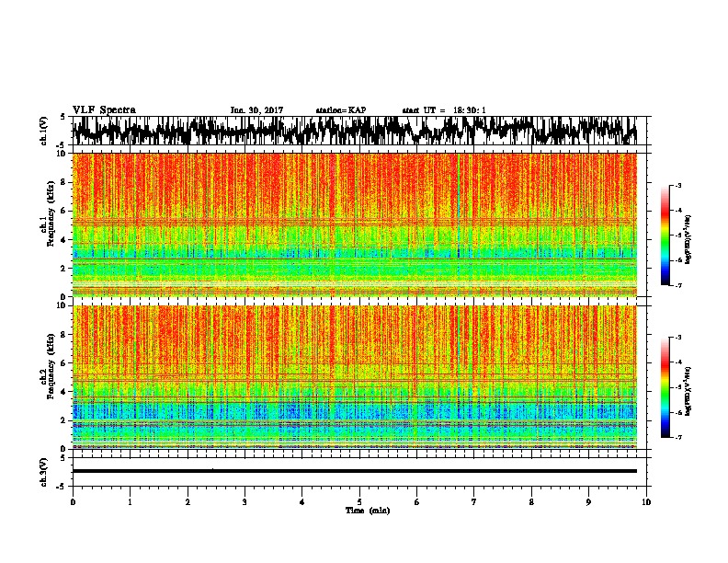Click the "8" kHz tick of ch.1 spectrogram
728x563 pixels.
click(63, 182)
